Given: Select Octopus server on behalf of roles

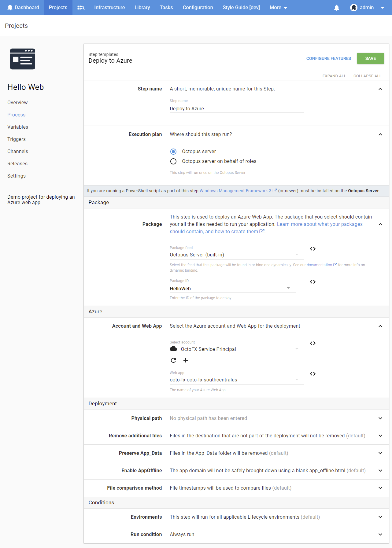Looking at the screenshot, I should [x=173, y=161].
